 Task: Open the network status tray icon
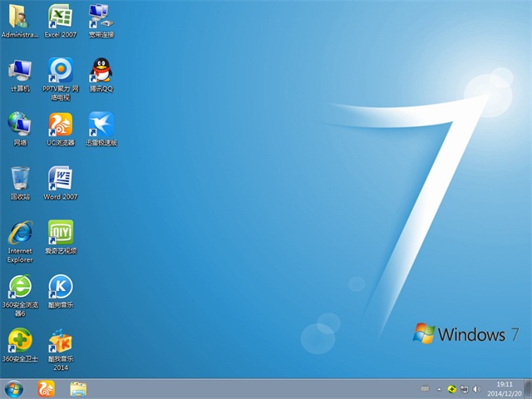464,389
